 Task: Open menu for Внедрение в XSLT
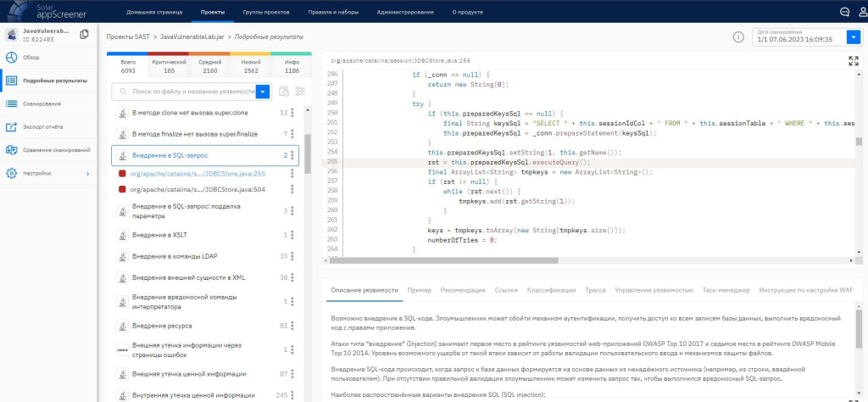[x=292, y=235]
